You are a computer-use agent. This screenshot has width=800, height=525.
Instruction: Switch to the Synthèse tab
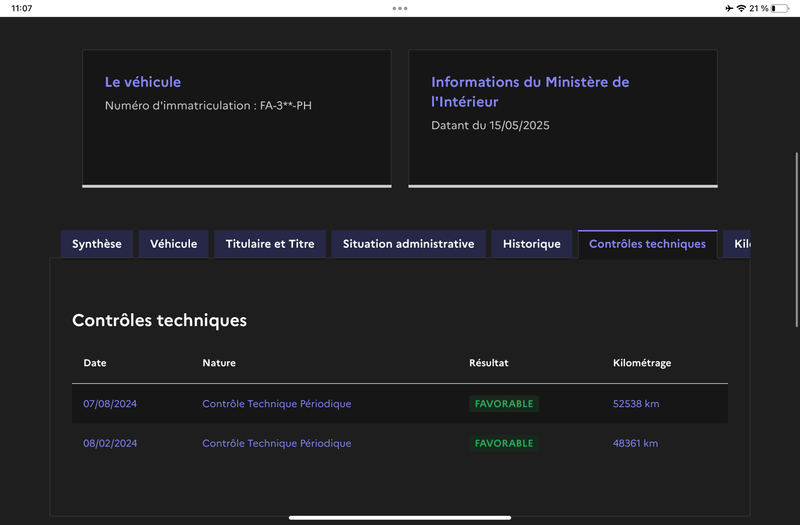point(97,244)
